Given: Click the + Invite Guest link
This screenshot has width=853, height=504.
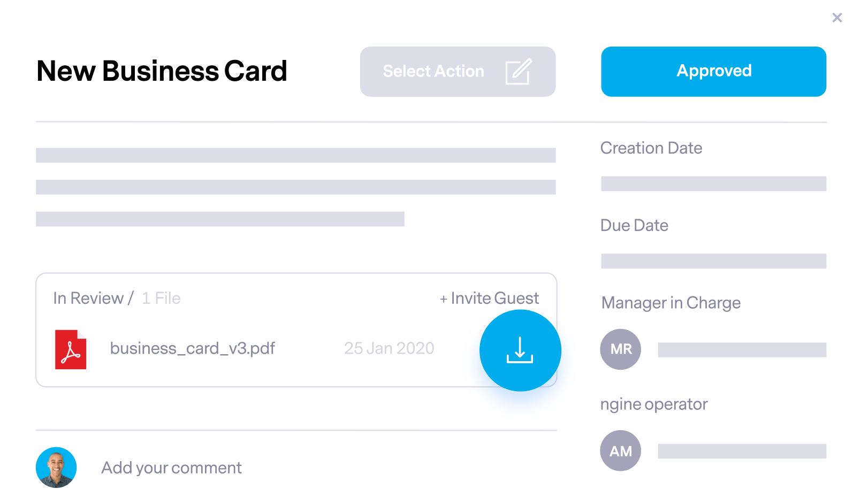Looking at the screenshot, I should coord(489,298).
